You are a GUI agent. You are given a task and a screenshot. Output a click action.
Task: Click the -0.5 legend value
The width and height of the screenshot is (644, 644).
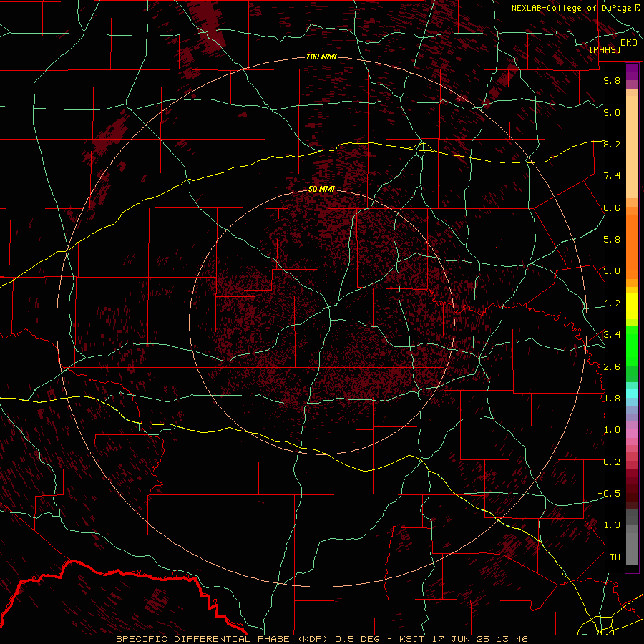[609, 494]
